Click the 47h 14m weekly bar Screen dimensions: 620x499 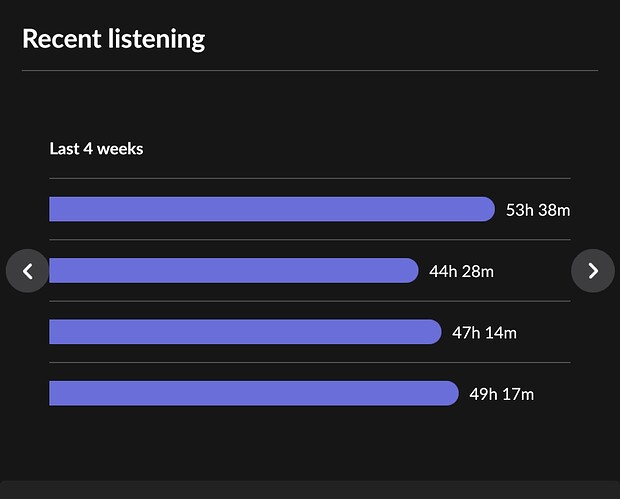pos(244,332)
